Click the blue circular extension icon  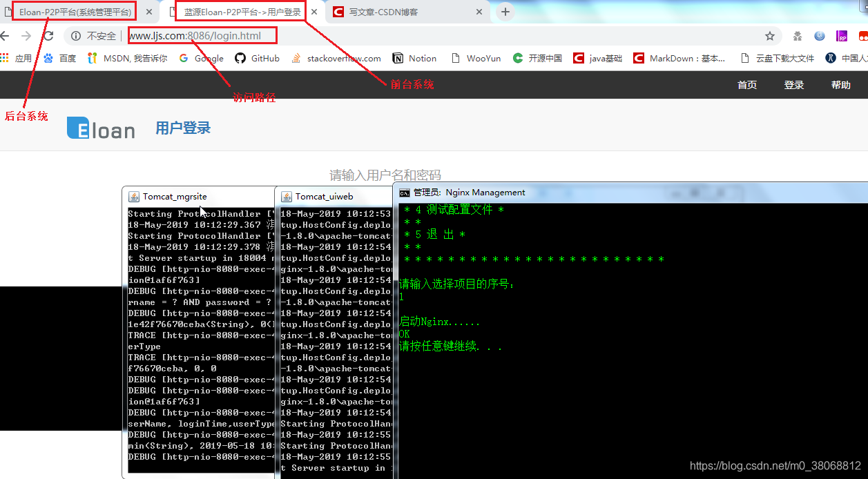click(x=820, y=36)
